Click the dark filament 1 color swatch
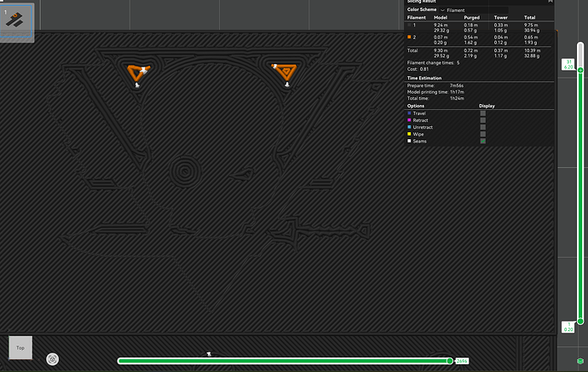The width and height of the screenshot is (588, 372). pyautogui.click(x=409, y=25)
